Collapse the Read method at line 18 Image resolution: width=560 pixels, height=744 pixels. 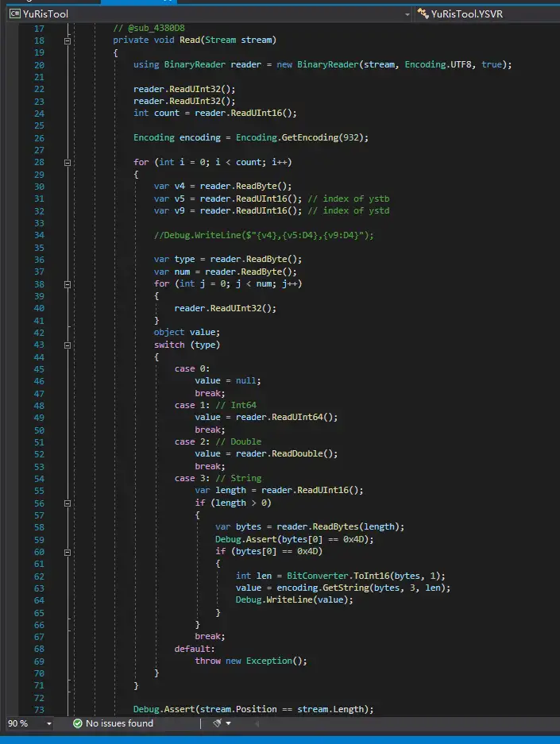[68, 40]
